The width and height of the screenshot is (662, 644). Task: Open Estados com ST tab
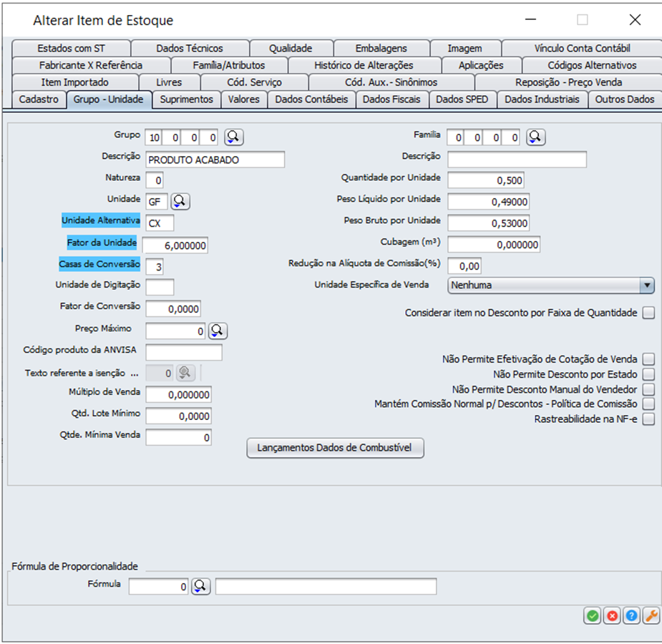72,49
